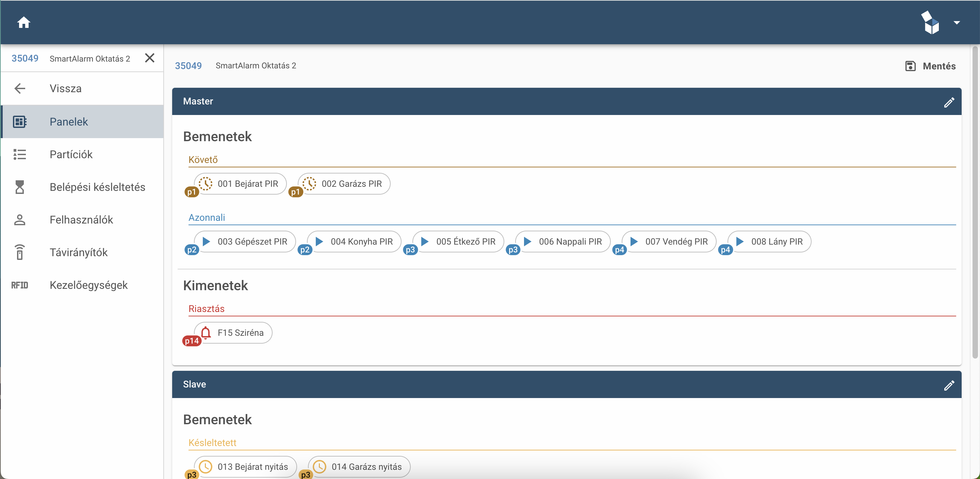
Task: Click the Felhasználók person icon
Action: click(x=20, y=219)
